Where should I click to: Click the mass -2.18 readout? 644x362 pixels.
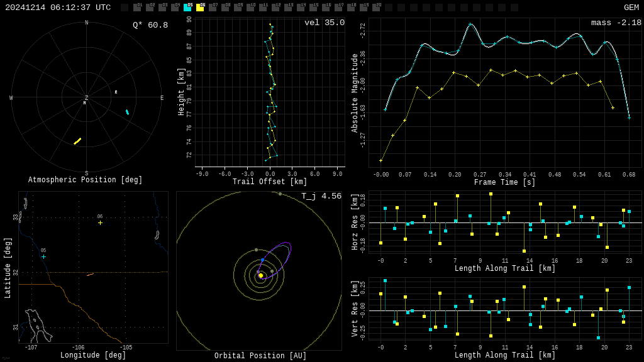pos(616,23)
